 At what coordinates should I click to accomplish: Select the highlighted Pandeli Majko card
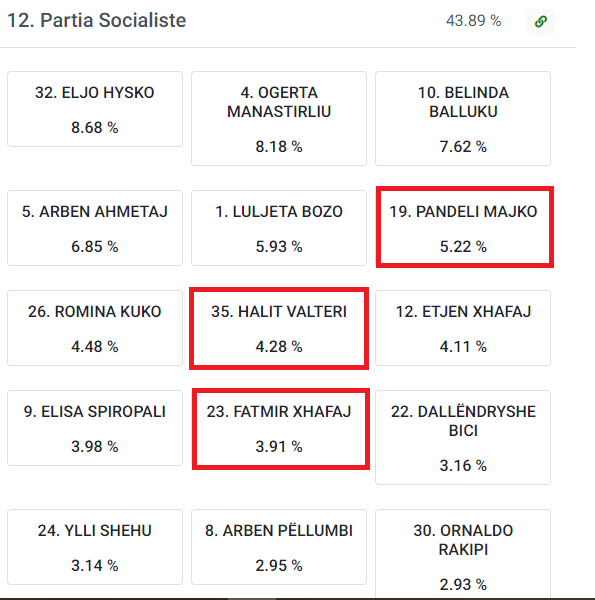465,227
